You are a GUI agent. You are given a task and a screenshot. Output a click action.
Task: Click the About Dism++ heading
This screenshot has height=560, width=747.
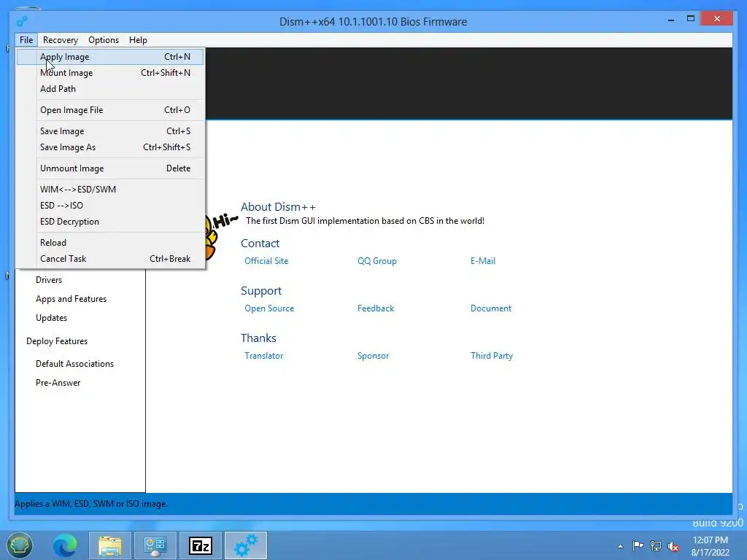278,206
